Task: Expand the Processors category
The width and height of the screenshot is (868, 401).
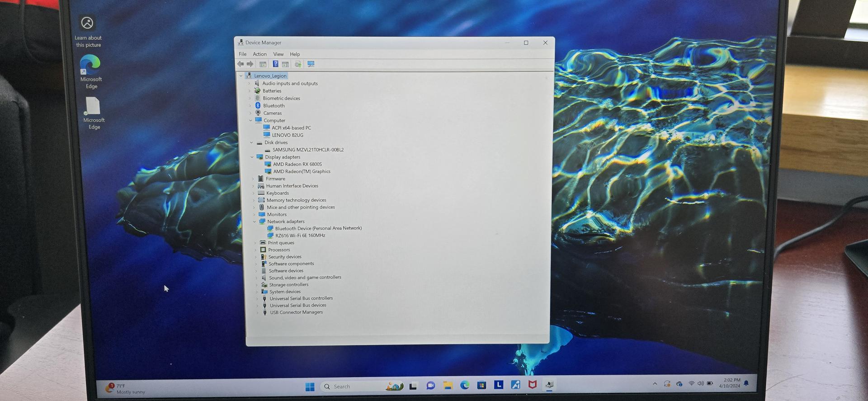Action: tap(255, 250)
